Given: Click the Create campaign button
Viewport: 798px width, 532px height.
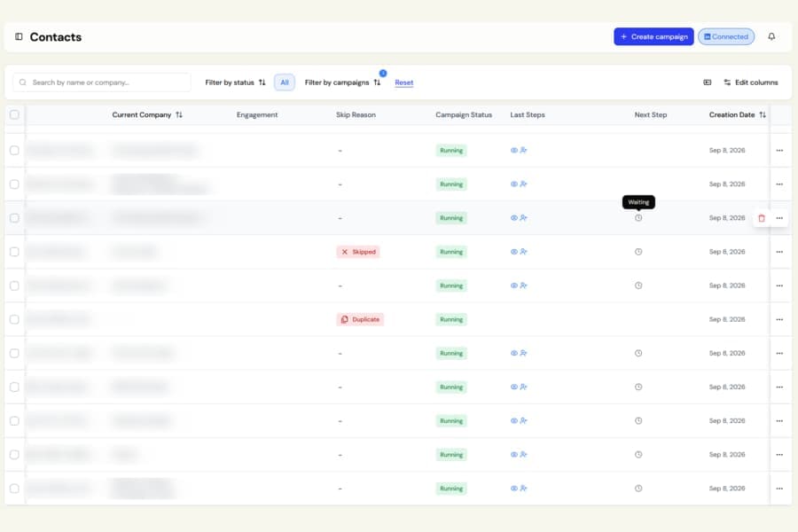Looking at the screenshot, I should click(653, 36).
